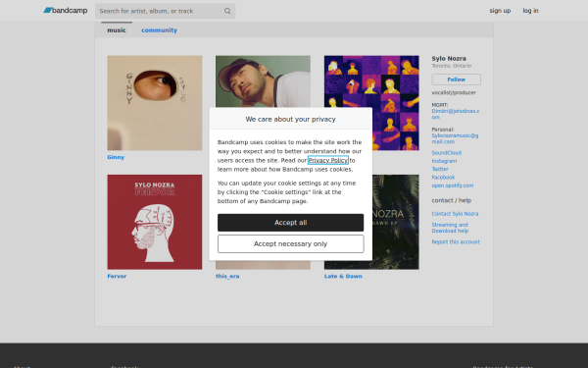Click the "We care about your privacy" heading
588x368 pixels.
291,119
